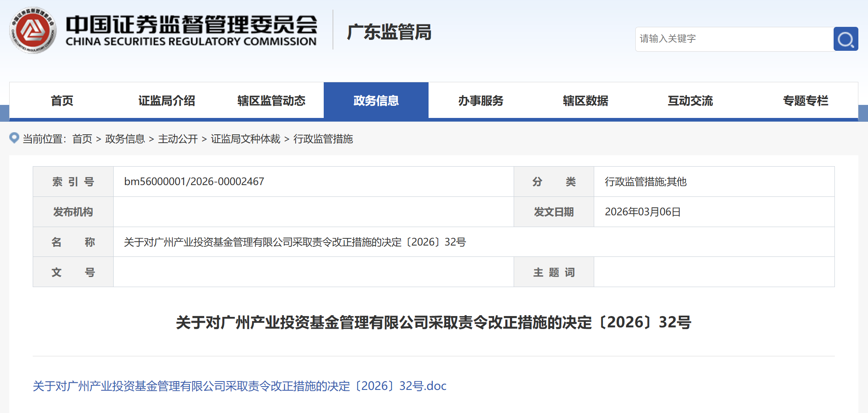Open the 证监局介绍 navigation tab
Image resolution: width=868 pixels, height=413 pixels.
pos(166,101)
